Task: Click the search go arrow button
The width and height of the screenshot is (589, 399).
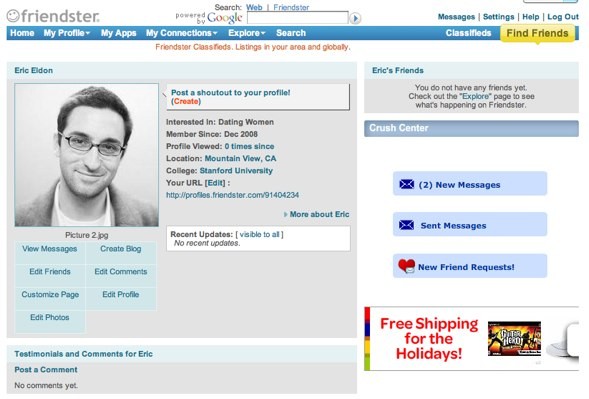Action: [x=355, y=18]
